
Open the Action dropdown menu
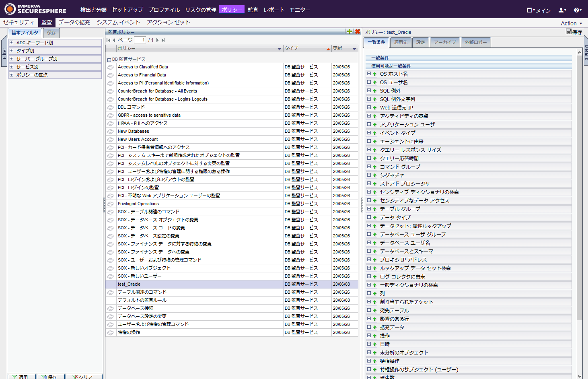572,23
